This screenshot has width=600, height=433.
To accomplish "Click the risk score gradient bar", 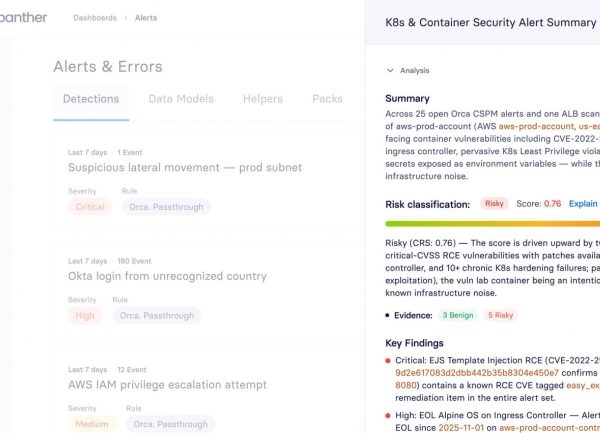I will tap(492, 224).
